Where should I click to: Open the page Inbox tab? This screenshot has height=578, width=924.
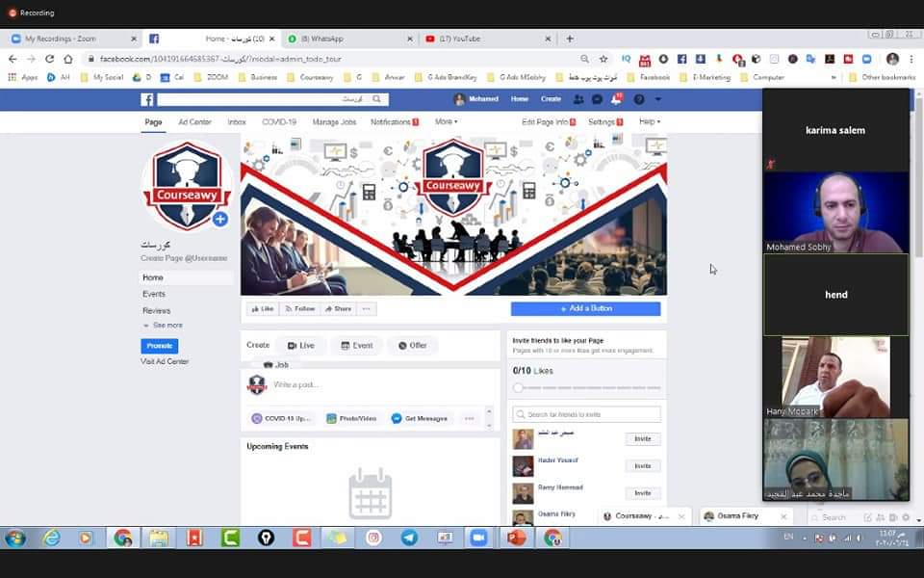237,122
